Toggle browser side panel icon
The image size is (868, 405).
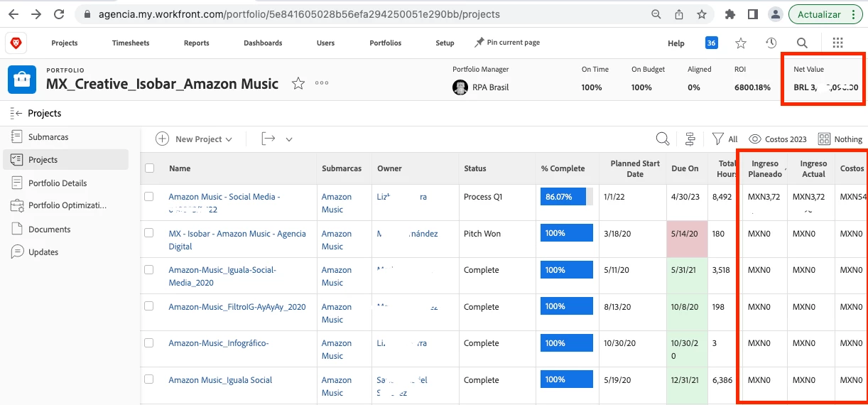pos(752,14)
